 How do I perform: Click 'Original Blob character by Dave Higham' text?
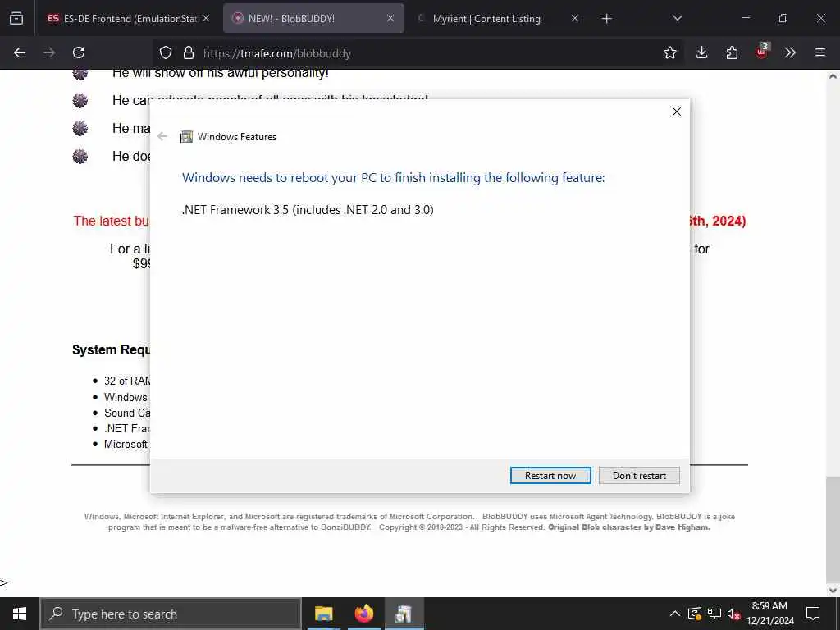click(x=629, y=527)
